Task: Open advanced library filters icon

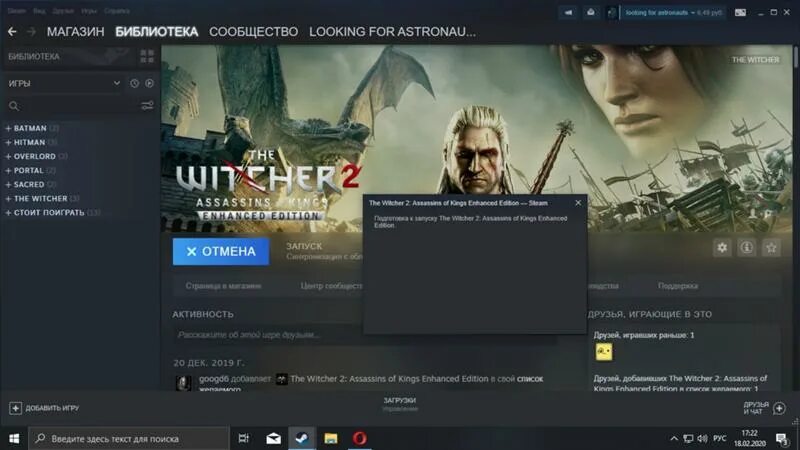Action: pos(147,106)
